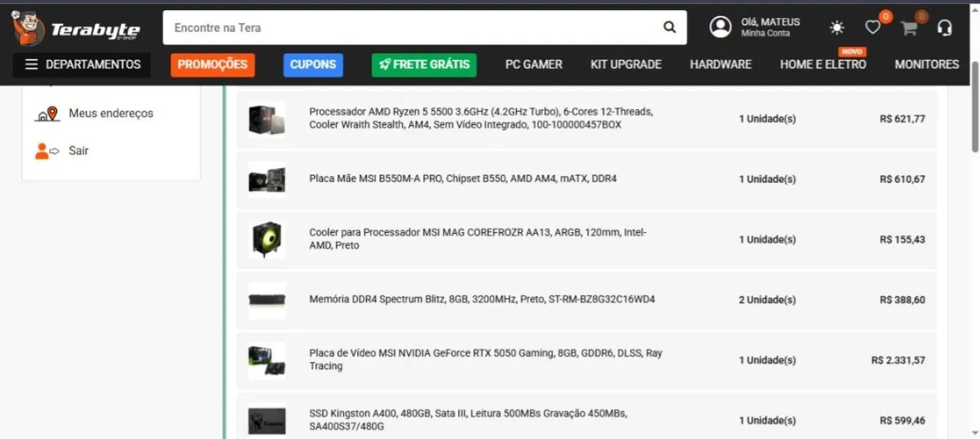Open the Ryzen 5 5500 processor thumbnail
980x439 pixels.
tap(266, 119)
